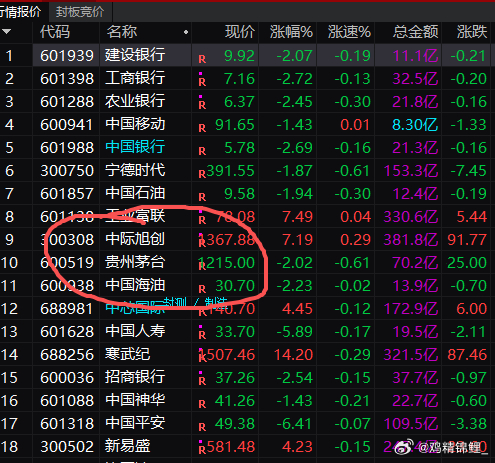Click 总金额 value 330.6亿 in row 8
Viewport: 495px width, 463px height.
click(x=411, y=217)
